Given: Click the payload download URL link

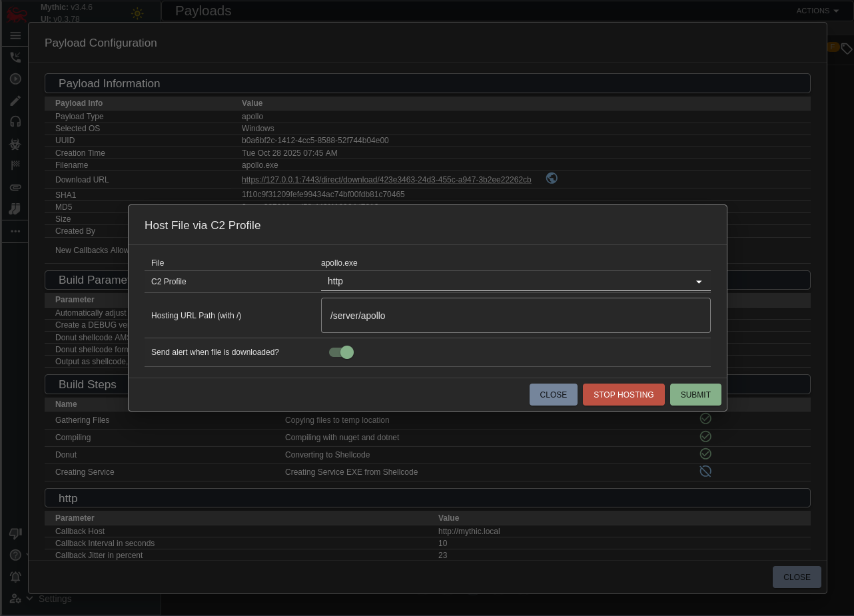Looking at the screenshot, I should point(386,180).
